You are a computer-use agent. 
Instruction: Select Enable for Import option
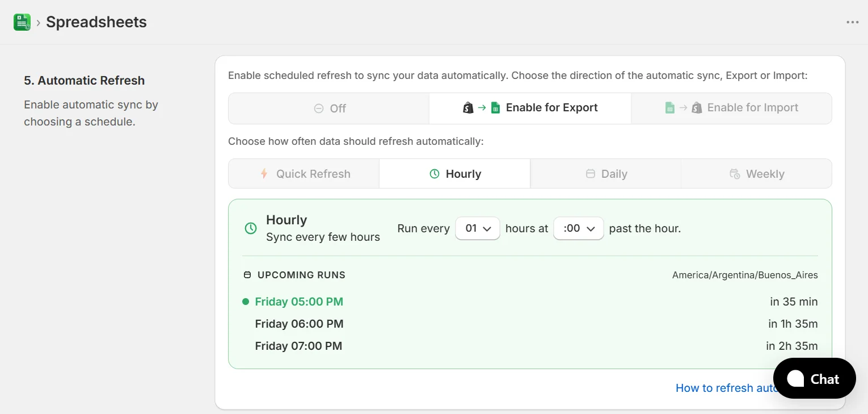[731, 108]
